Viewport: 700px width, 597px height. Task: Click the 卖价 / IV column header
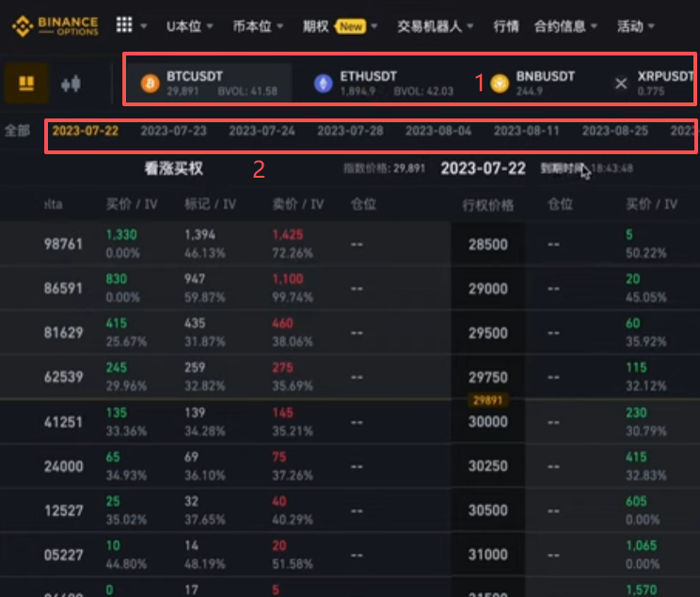[x=298, y=204]
